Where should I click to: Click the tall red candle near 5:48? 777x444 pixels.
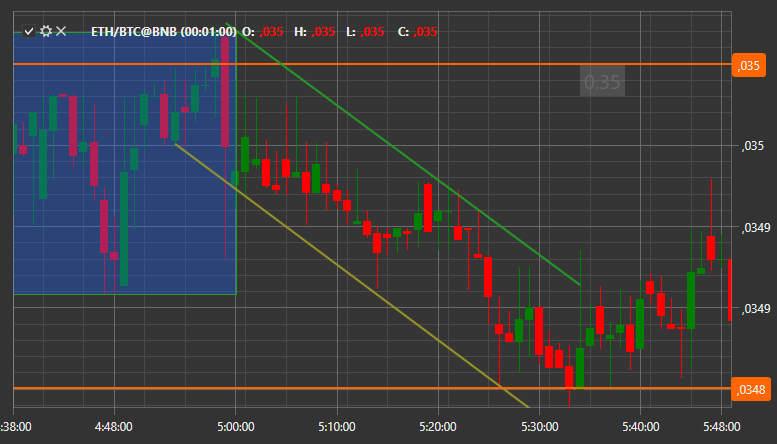pyautogui.click(x=711, y=248)
